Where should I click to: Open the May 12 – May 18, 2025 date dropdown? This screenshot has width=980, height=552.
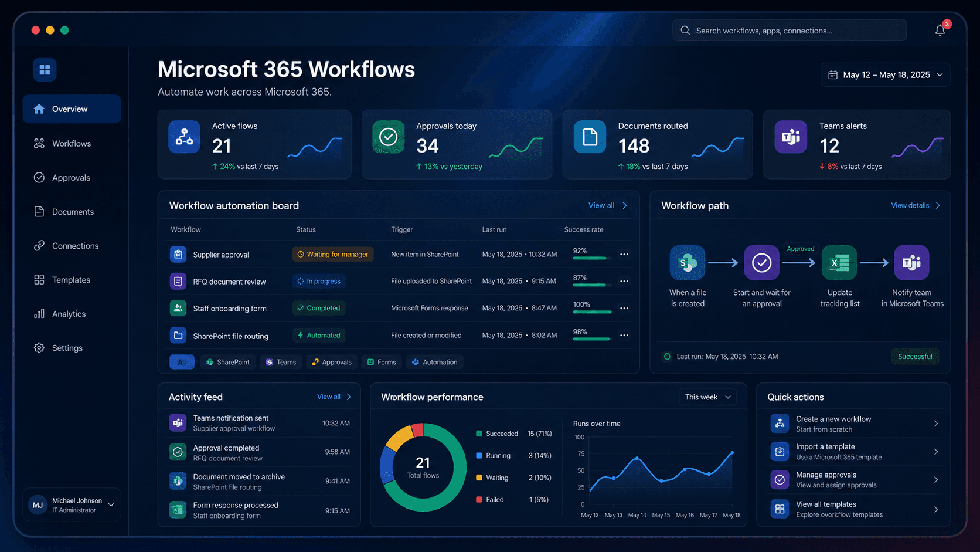tap(886, 75)
